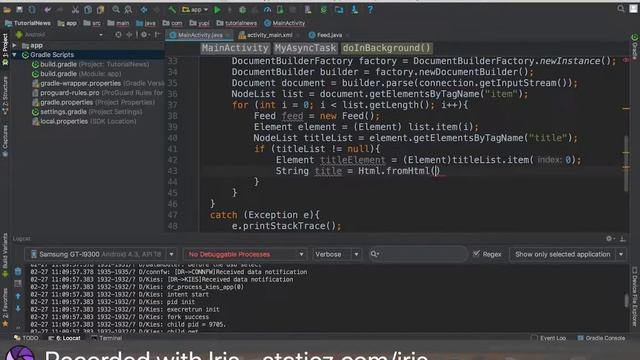Click the Logcat vertical scrollbar thumb
The height and width of the screenshot is (360, 640).
click(626, 300)
